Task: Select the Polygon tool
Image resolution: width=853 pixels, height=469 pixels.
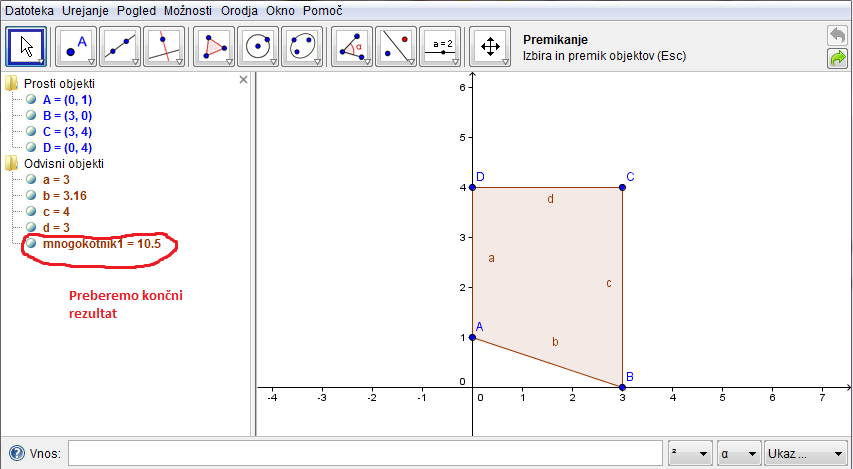Action: pyautogui.click(x=213, y=47)
